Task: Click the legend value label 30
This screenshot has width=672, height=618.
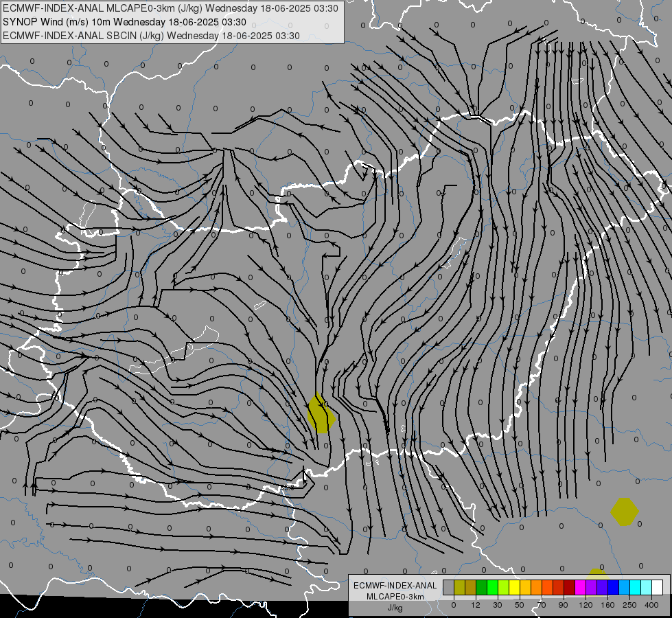Action: [498, 605]
